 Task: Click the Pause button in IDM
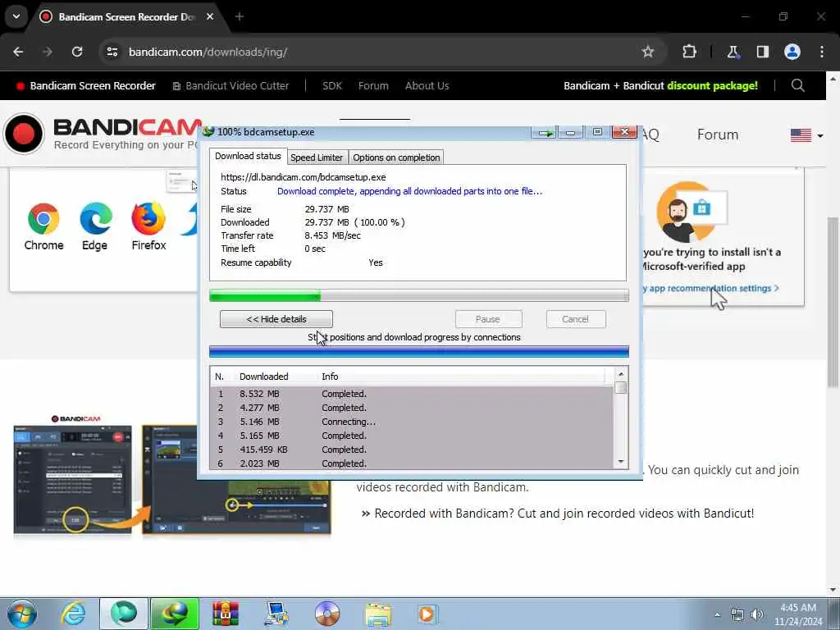point(488,319)
